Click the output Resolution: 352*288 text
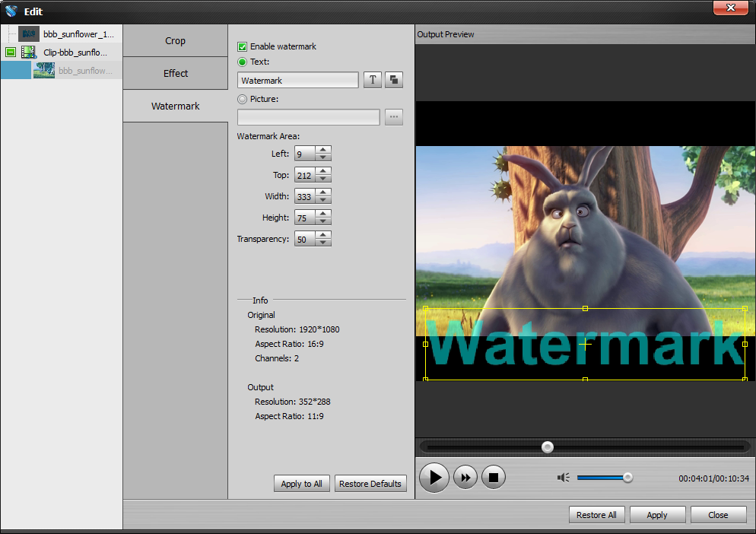Image resolution: width=756 pixels, height=534 pixels. pos(293,402)
